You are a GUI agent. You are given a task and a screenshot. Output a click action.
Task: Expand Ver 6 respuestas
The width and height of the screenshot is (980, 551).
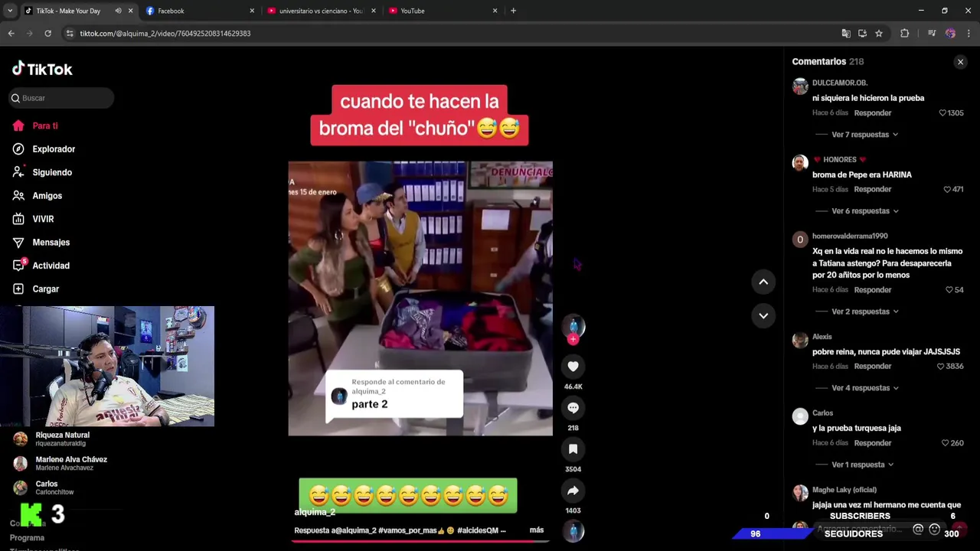864,211
